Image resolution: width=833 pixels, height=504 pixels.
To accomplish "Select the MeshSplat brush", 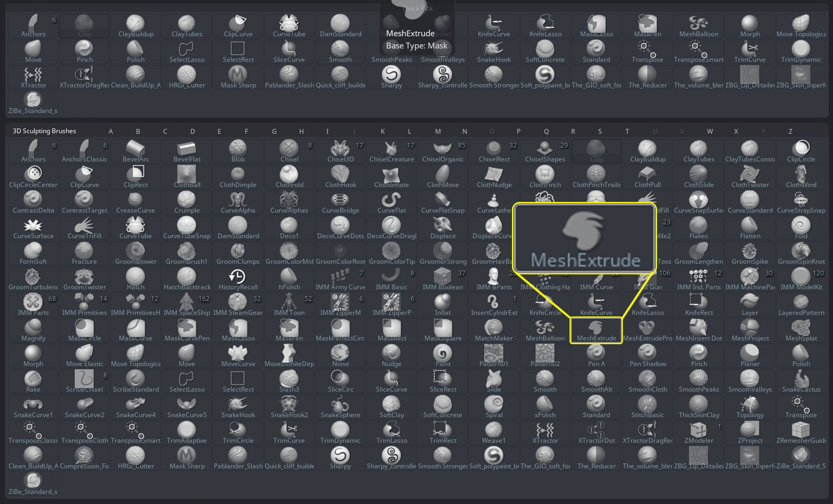I will (801, 331).
